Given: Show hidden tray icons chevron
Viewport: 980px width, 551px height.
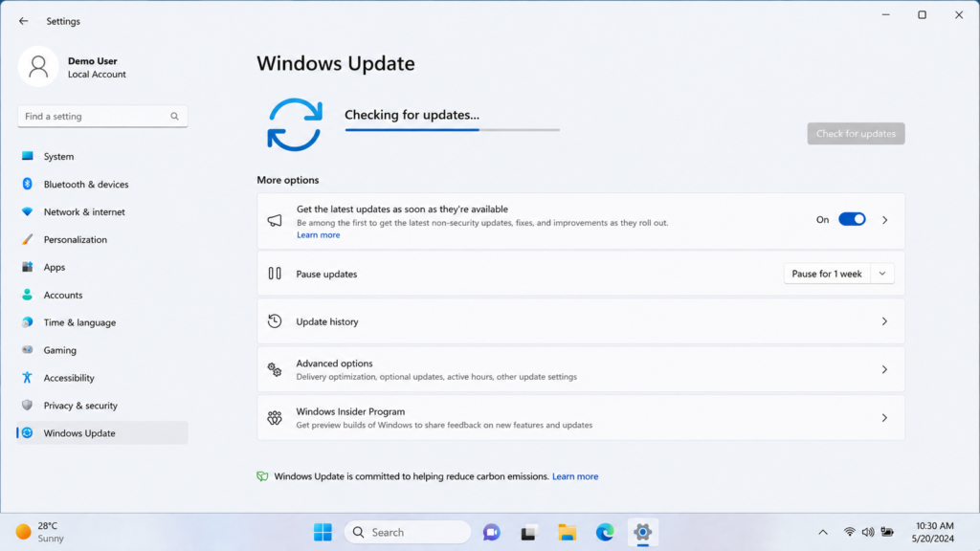Looking at the screenshot, I should pos(823,532).
